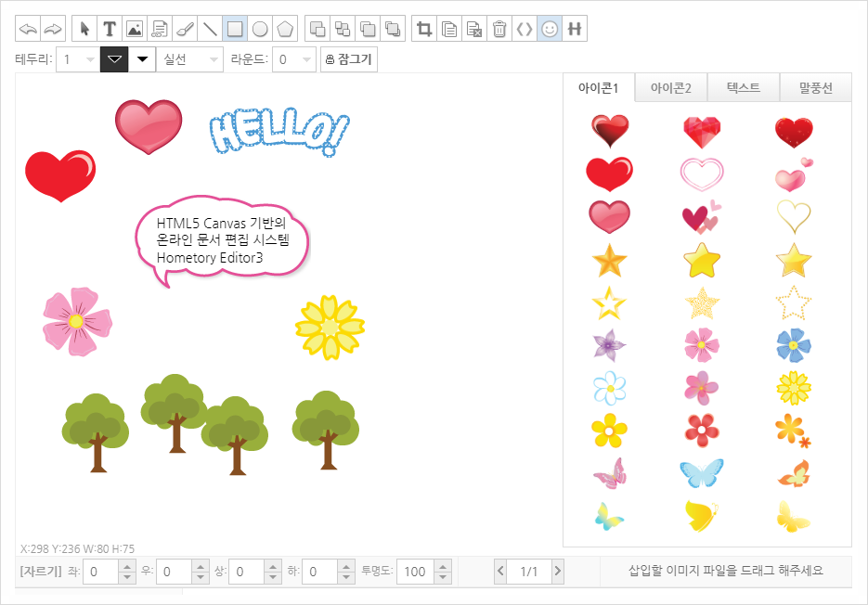Select the solid red heart on canvas

coord(60,175)
